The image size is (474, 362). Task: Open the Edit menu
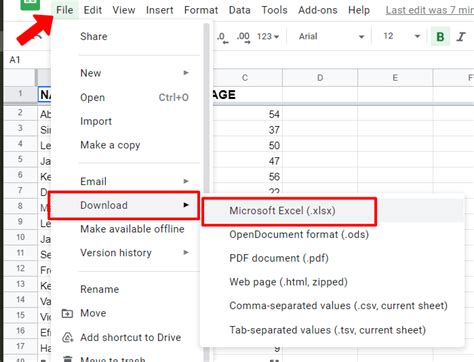(x=93, y=10)
